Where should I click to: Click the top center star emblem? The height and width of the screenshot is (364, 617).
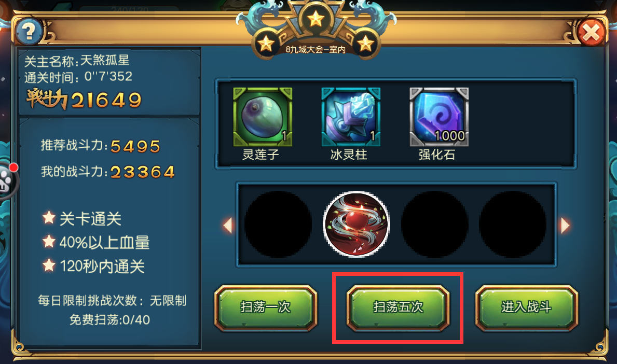[316, 19]
